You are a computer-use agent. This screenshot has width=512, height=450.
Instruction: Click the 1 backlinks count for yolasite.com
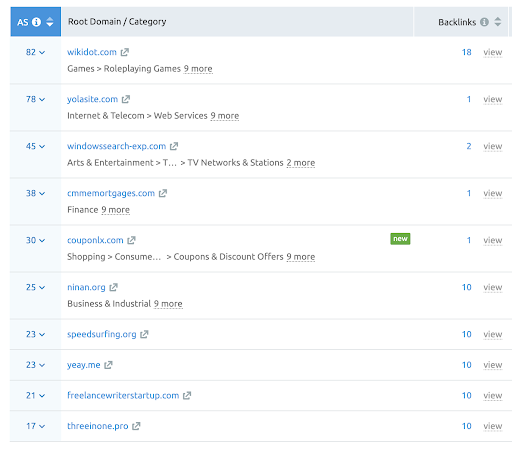(469, 99)
